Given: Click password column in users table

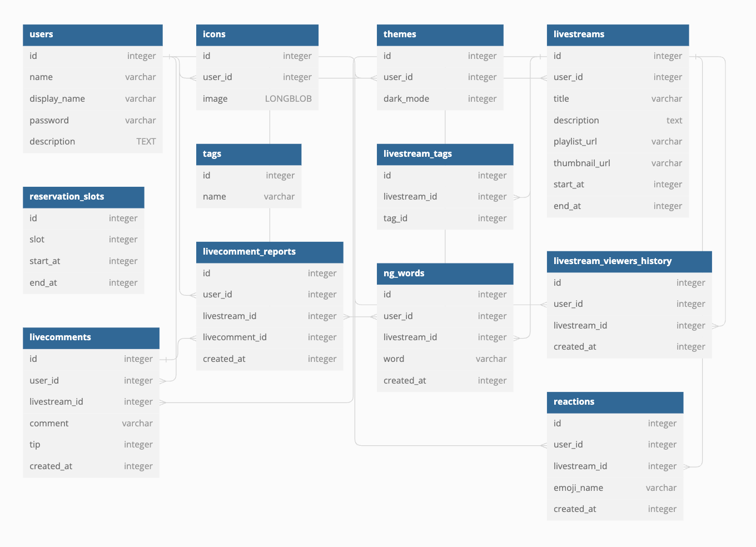Looking at the screenshot, I should coord(93,121).
